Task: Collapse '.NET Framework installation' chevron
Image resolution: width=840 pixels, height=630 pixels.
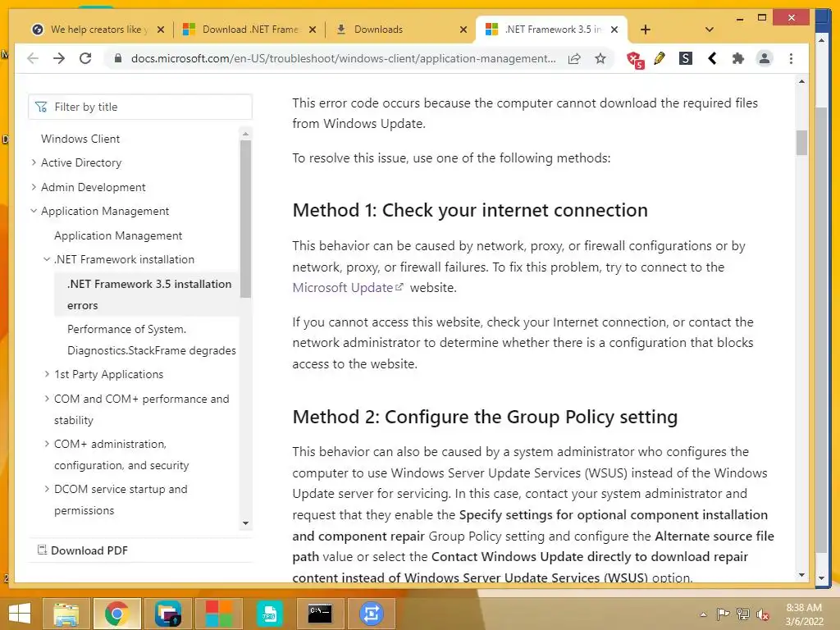Action: (x=47, y=259)
